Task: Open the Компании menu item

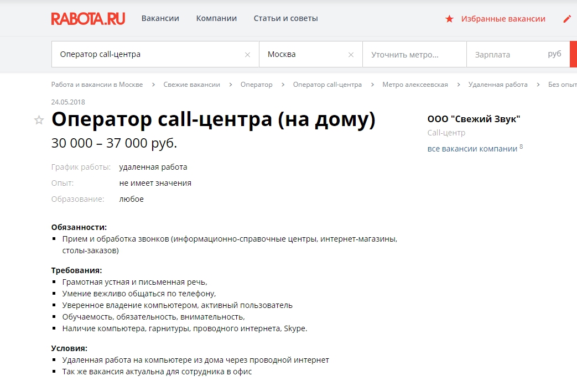Action: point(216,18)
